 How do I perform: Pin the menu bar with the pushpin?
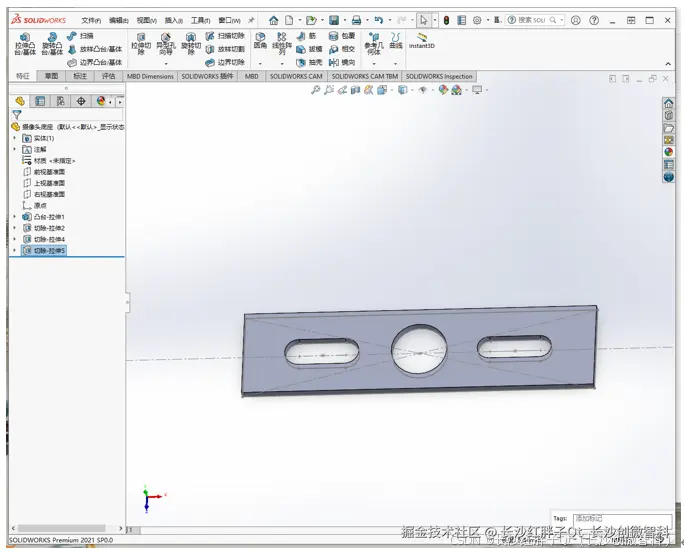click(x=251, y=20)
